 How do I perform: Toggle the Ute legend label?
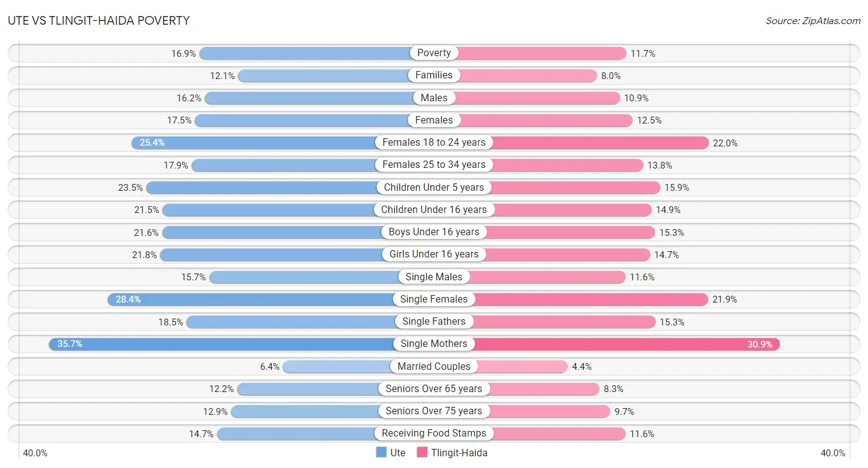point(398,453)
